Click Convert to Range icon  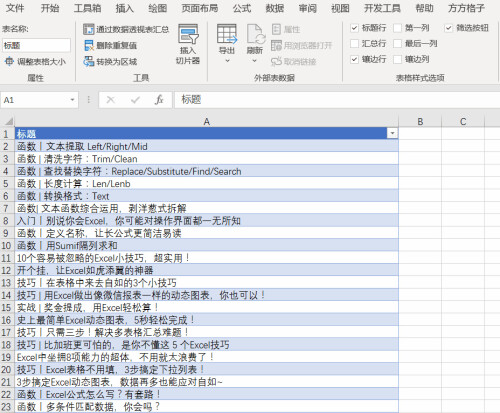(89, 61)
